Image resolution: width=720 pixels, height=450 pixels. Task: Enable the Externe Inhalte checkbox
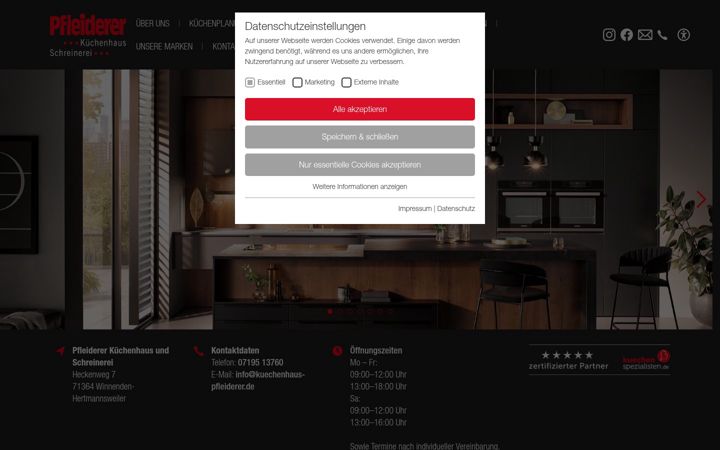coord(346,82)
